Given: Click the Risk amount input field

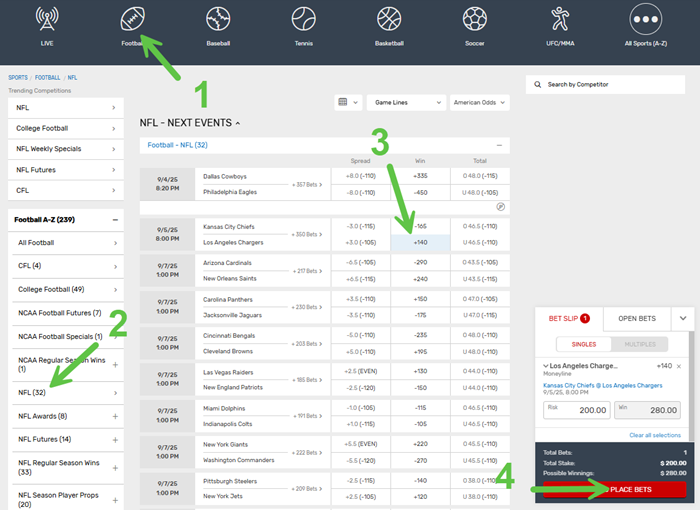Looking at the screenshot, I should [x=575, y=409].
